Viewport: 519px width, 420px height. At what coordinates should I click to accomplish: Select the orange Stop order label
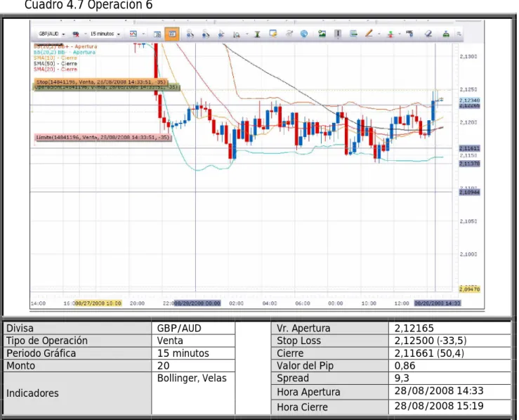(101, 81)
